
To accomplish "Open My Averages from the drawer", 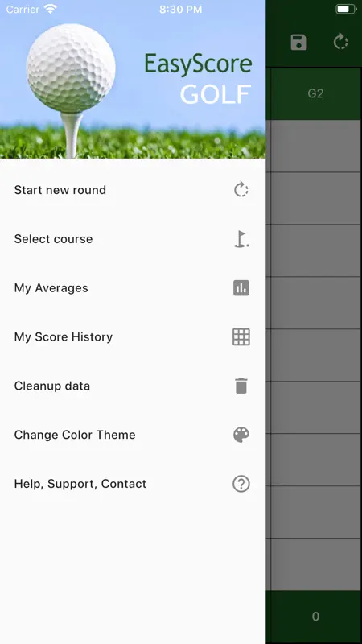I will tap(133, 288).
